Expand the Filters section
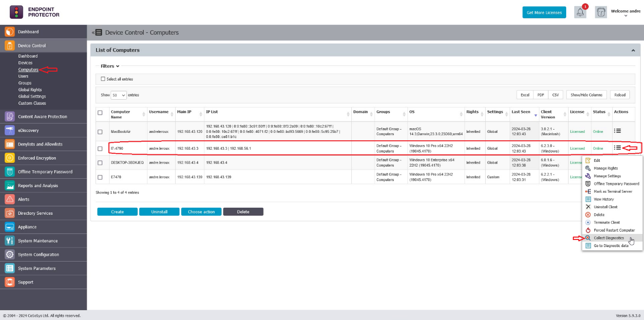Image resolution: width=644 pixels, height=320 pixels. (110, 66)
